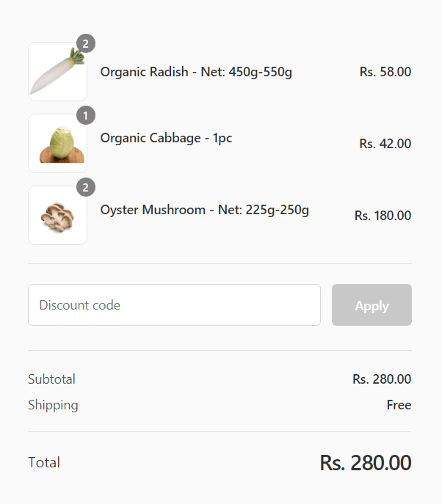Viewport: 442px width, 504px height.
Task: Click the Oyster Mushroom product thumbnail
Action: (57, 216)
